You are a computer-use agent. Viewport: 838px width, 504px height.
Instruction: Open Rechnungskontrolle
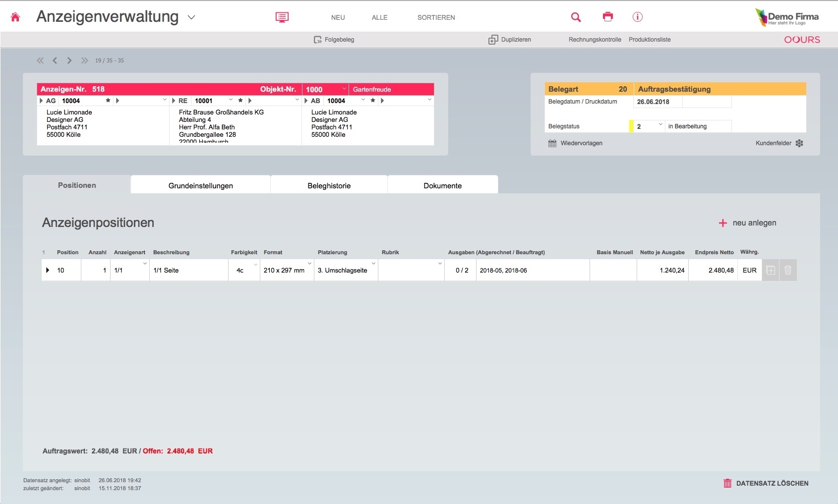595,40
